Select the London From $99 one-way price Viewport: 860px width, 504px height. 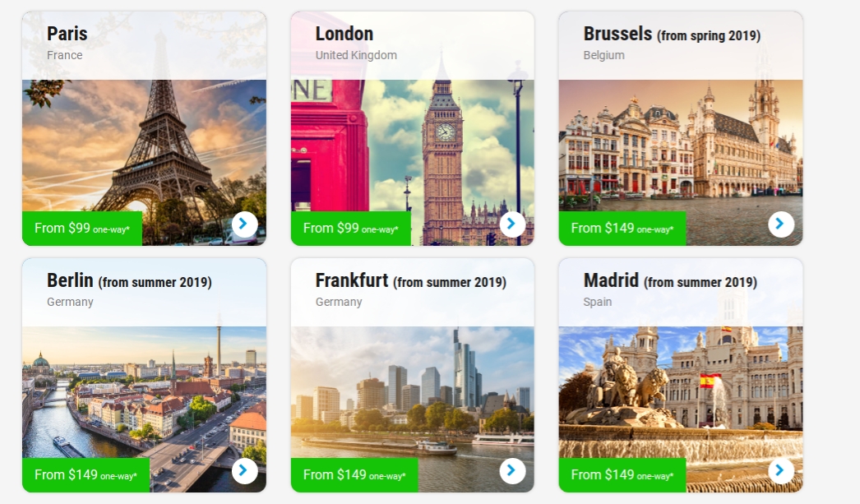[351, 228]
